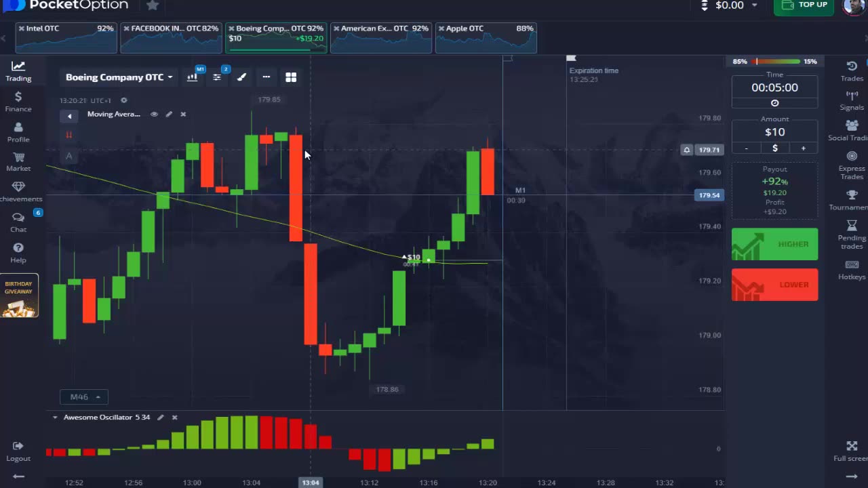Collapse right sidebar with bottom arrow
868x488 pixels.
pyautogui.click(x=852, y=476)
